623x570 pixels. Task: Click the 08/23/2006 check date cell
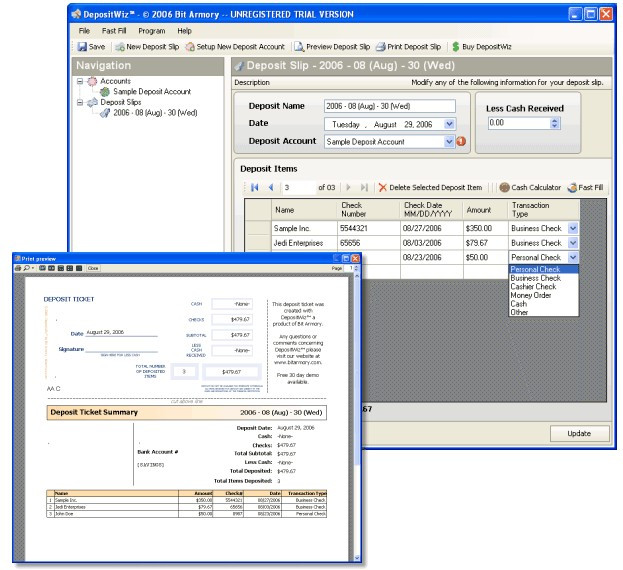click(x=432, y=257)
